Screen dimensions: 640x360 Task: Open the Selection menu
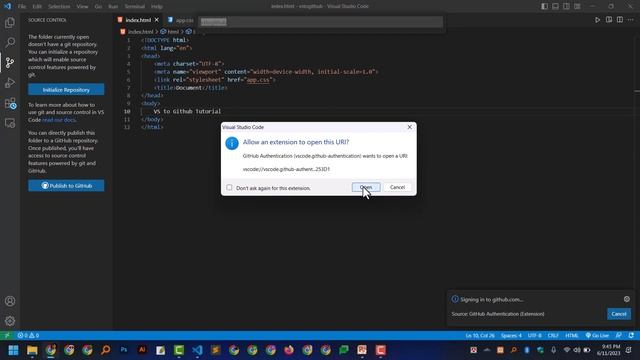[59, 7]
